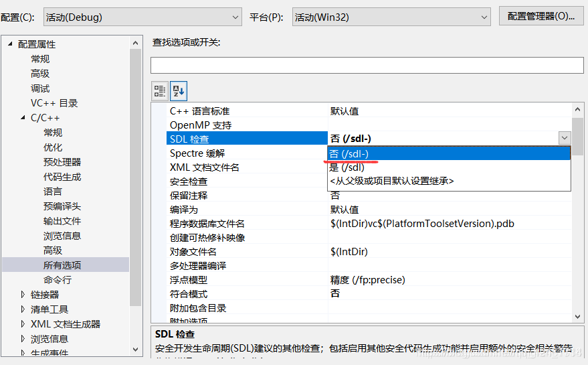
Task: Expand the 浏览信息 bottom node
Action: coord(23,339)
